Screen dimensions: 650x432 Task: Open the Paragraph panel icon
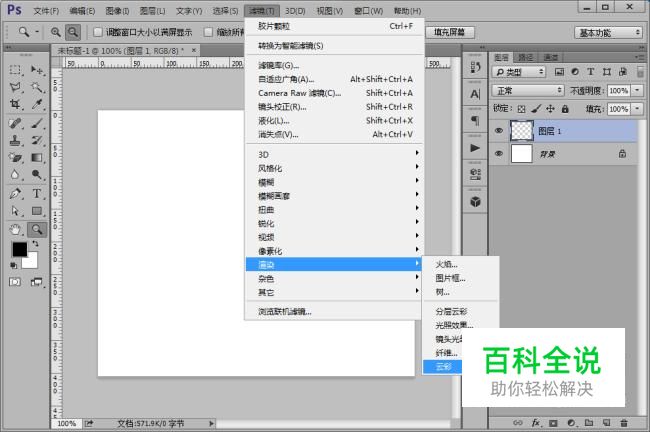tap(475, 121)
